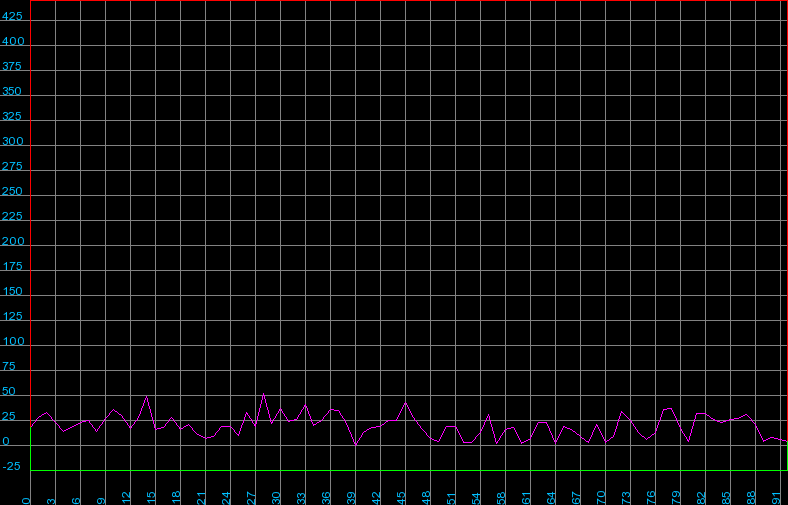Viewport: 788px width, 505px height.
Task: Select the 21 horizontal axis label
Action: pyautogui.click(x=202, y=498)
